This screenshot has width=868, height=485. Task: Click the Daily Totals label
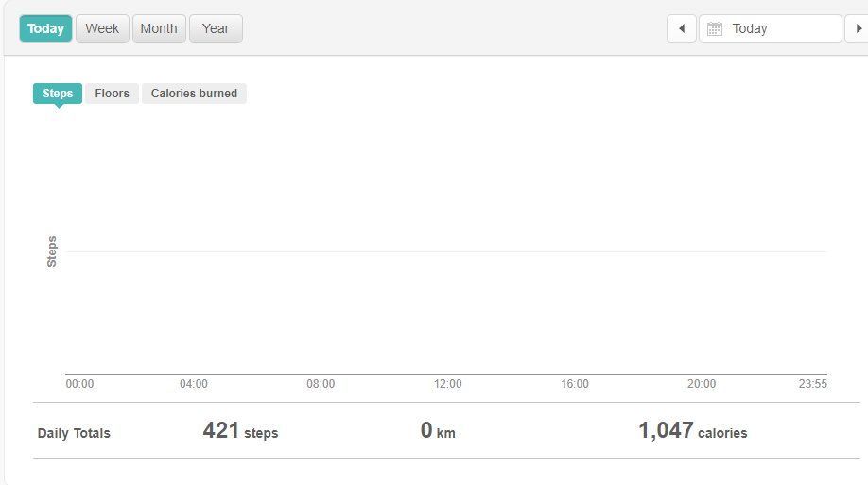tap(74, 433)
